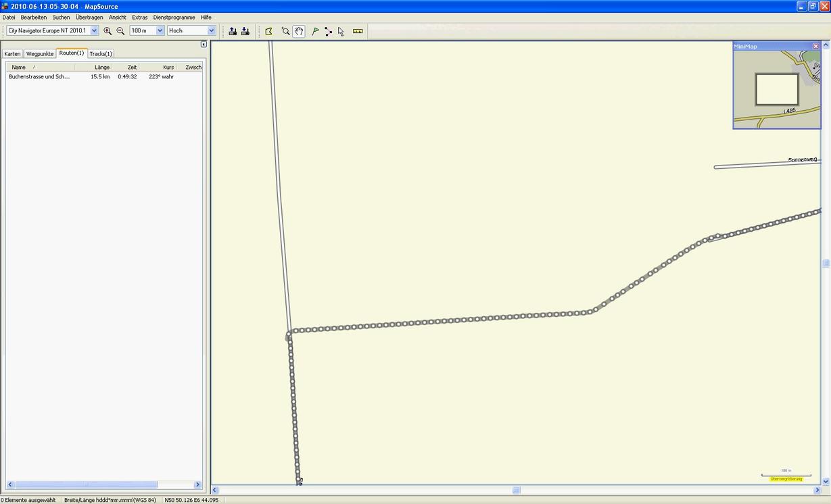Viewport: 831px width, 504px height.
Task: Click the Send to Device icon
Action: pos(233,31)
